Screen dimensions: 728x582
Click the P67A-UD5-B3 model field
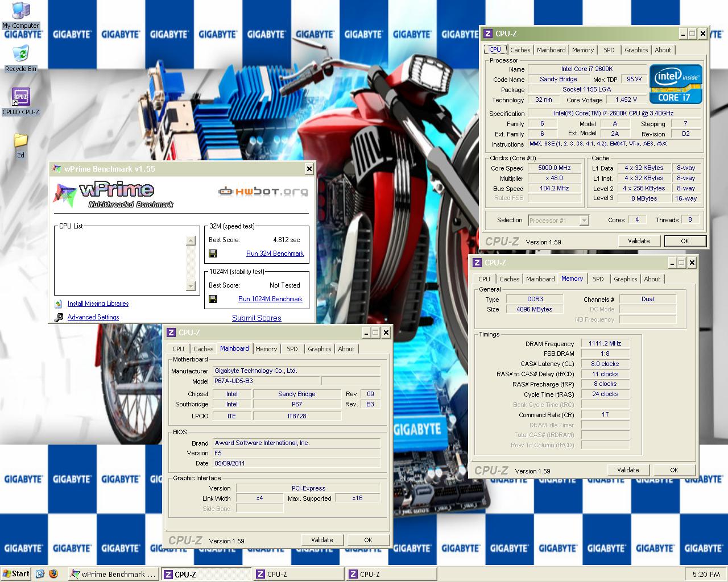(x=267, y=381)
